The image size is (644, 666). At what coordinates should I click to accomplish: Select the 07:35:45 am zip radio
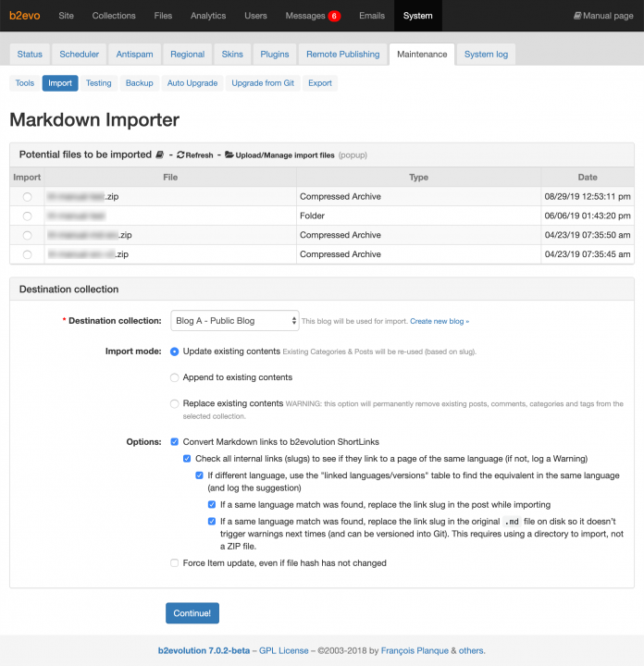(x=27, y=254)
